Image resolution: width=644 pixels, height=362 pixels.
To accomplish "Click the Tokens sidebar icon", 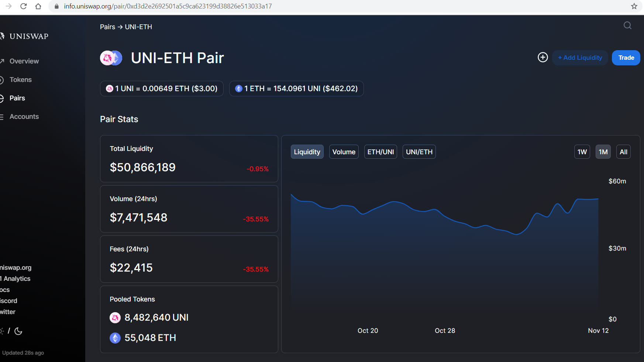I will (2, 80).
